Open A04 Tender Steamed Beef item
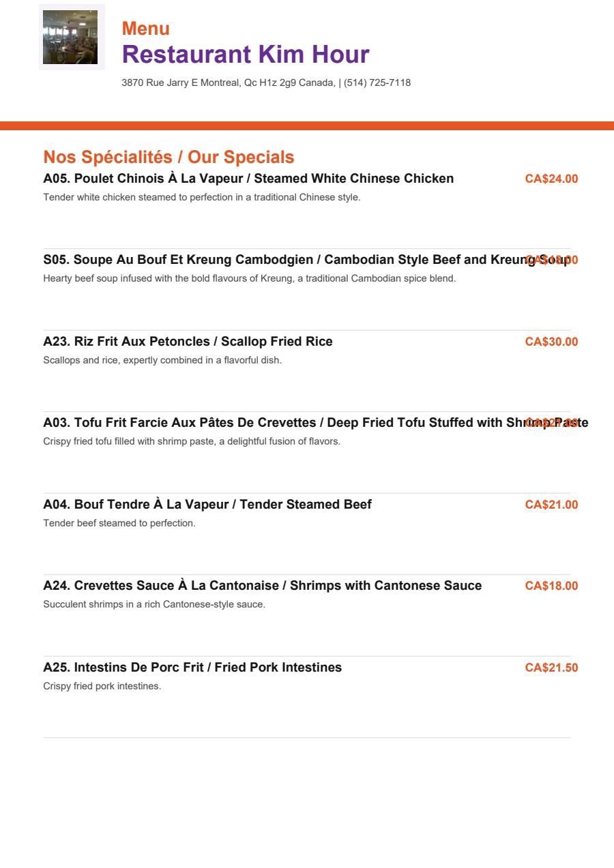 coord(207,505)
